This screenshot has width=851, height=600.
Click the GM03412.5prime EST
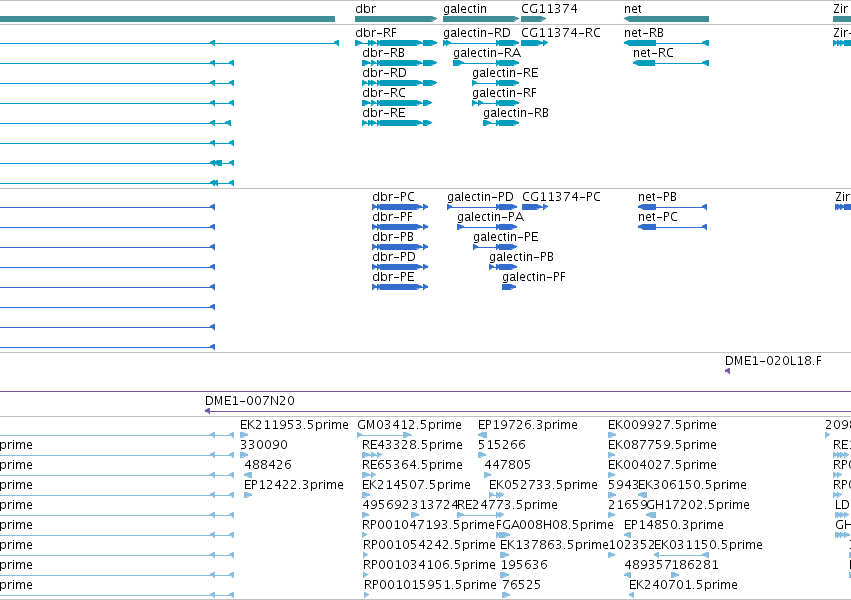pyautogui.click(x=384, y=435)
